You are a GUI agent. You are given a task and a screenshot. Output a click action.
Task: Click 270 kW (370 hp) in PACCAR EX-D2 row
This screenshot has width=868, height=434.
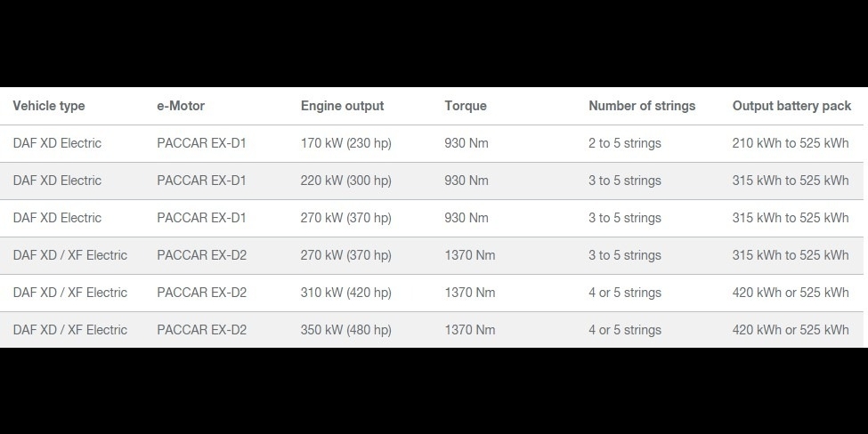[x=345, y=255]
